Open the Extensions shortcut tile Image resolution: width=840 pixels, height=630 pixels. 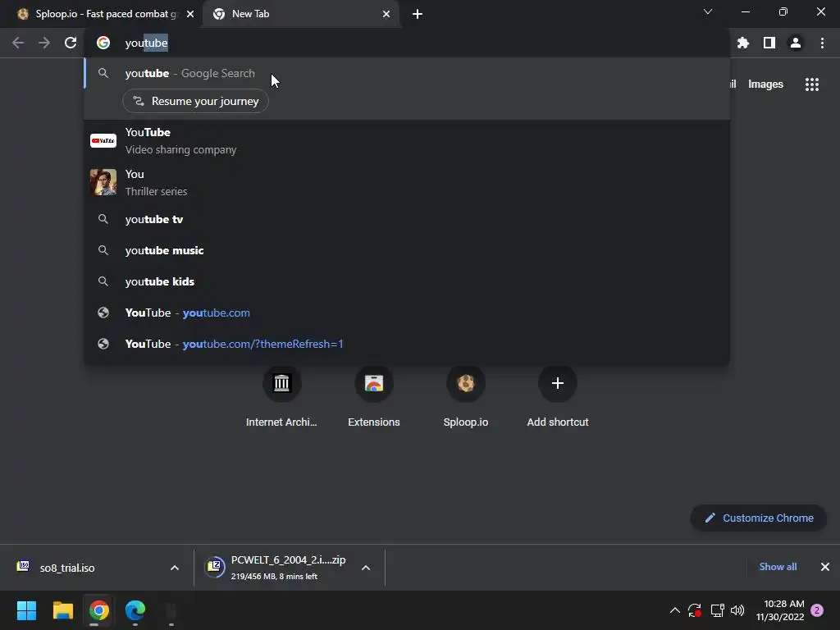pyautogui.click(x=374, y=397)
